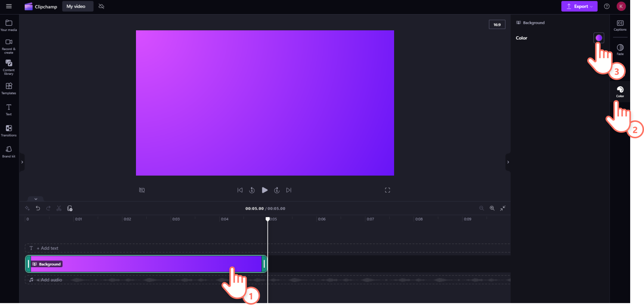This screenshot has height=305, width=644.
Task: Fit the timeline to screen
Action: point(503,208)
